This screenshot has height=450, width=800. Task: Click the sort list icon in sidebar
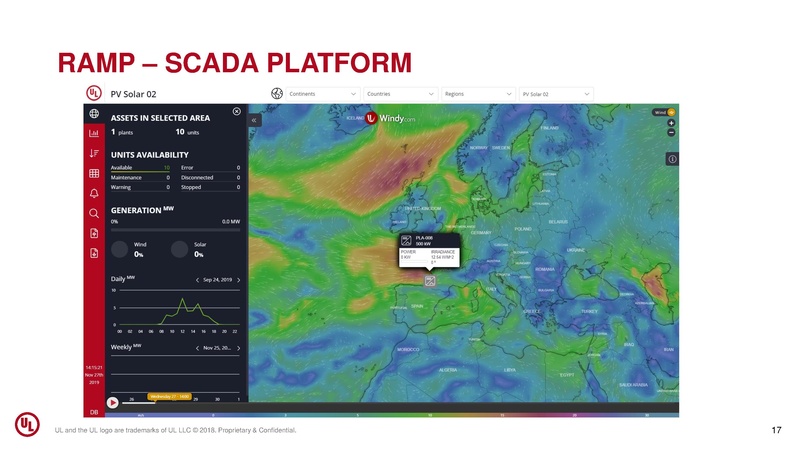point(93,153)
